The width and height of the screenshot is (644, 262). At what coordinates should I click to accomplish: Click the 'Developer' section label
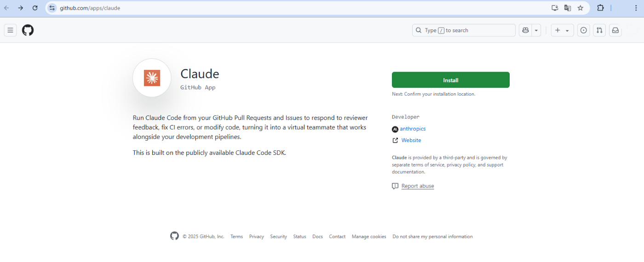pyautogui.click(x=406, y=117)
